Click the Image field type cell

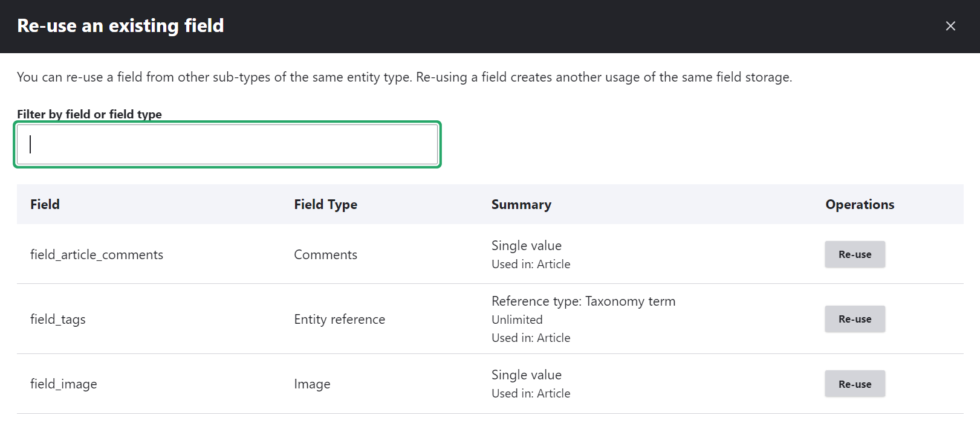tap(312, 384)
